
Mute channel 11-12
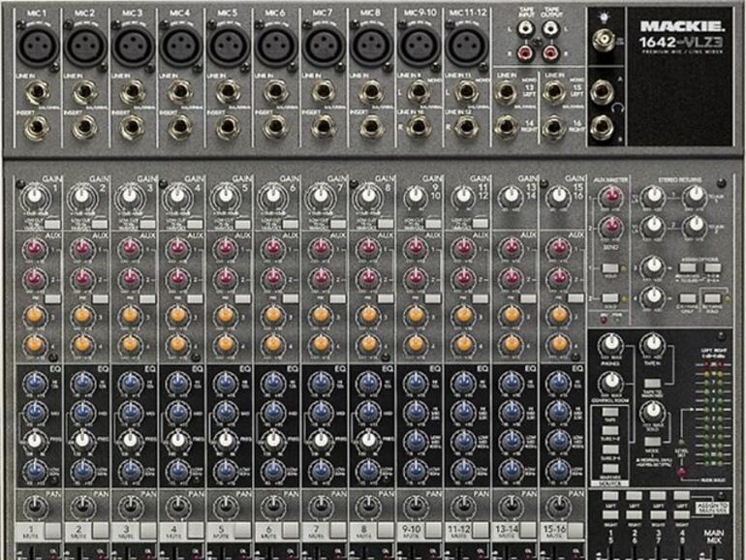point(481,530)
